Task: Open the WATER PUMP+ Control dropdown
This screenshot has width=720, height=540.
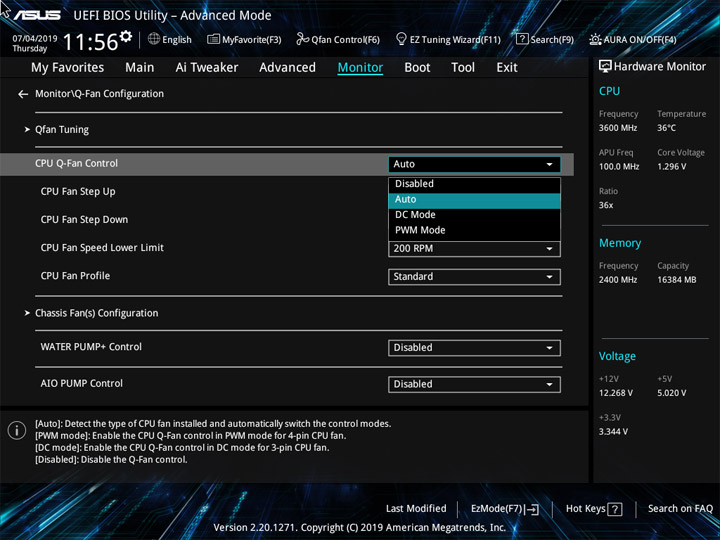Action: 474,348
